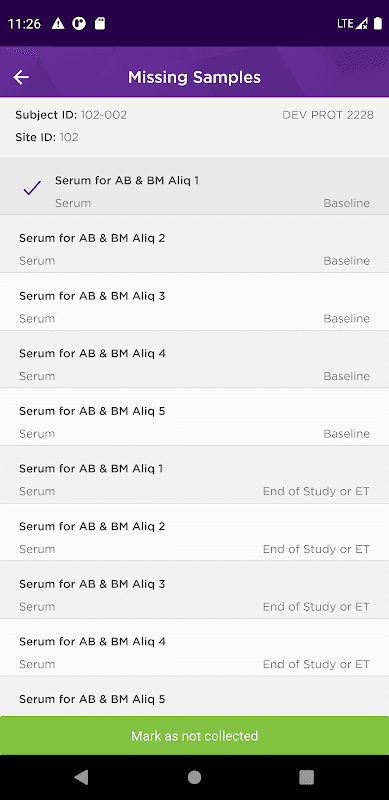Select End of Study Aliq 2 sample

pyautogui.click(x=194, y=532)
